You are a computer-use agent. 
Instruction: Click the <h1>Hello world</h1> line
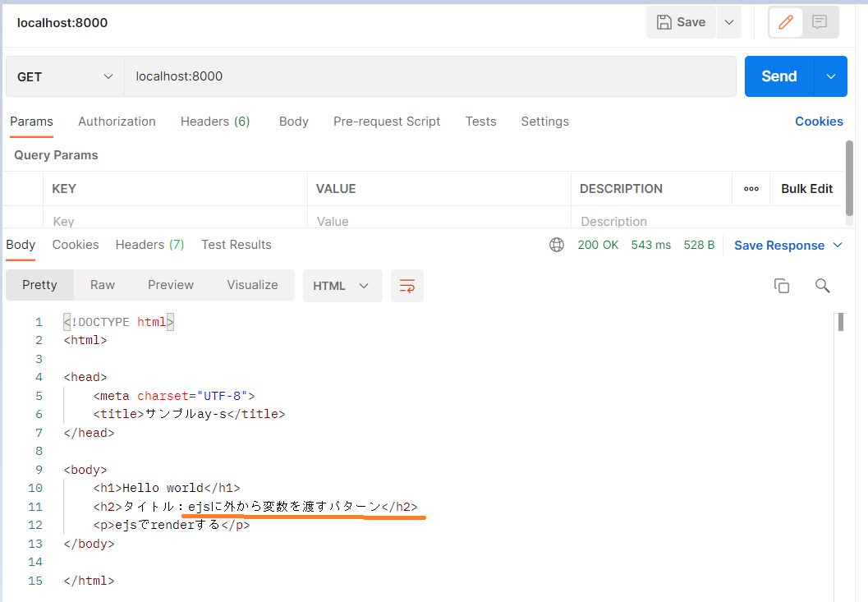(x=166, y=488)
